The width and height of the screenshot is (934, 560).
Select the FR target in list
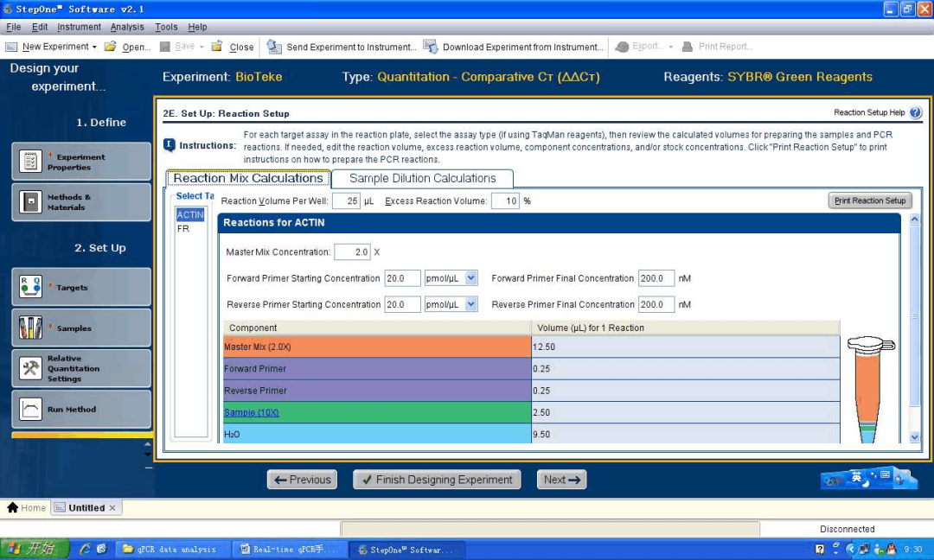tap(183, 229)
